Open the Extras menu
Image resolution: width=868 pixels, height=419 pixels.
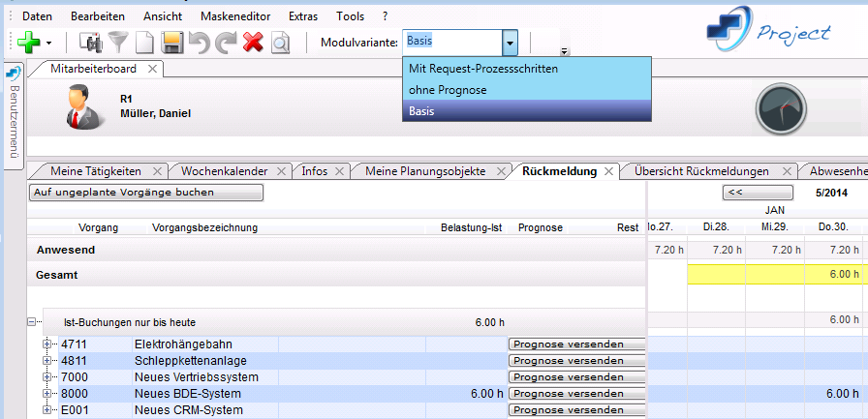pos(303,16)
